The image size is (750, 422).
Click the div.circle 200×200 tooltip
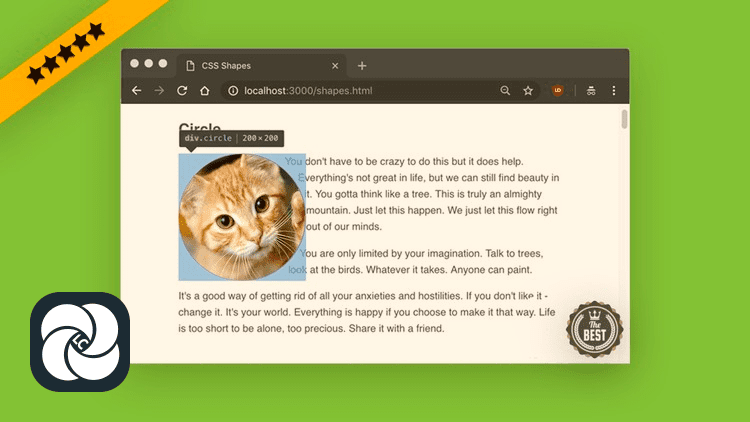[232, 138]
